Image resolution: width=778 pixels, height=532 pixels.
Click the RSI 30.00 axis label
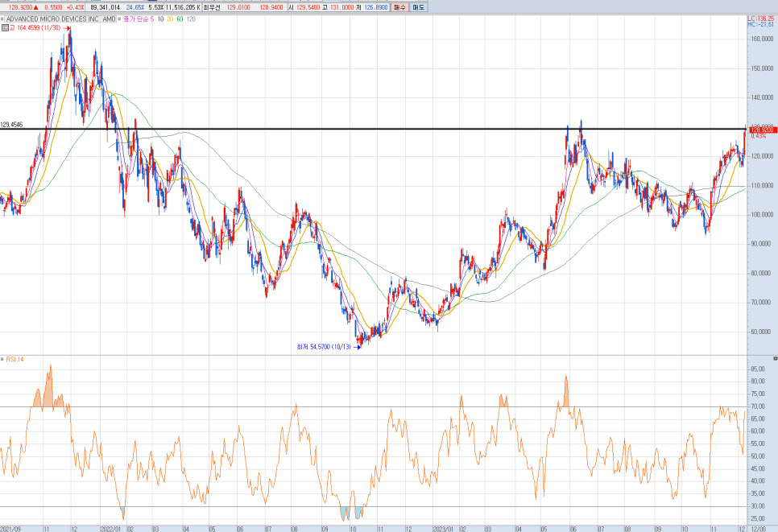tap(758, 506)
